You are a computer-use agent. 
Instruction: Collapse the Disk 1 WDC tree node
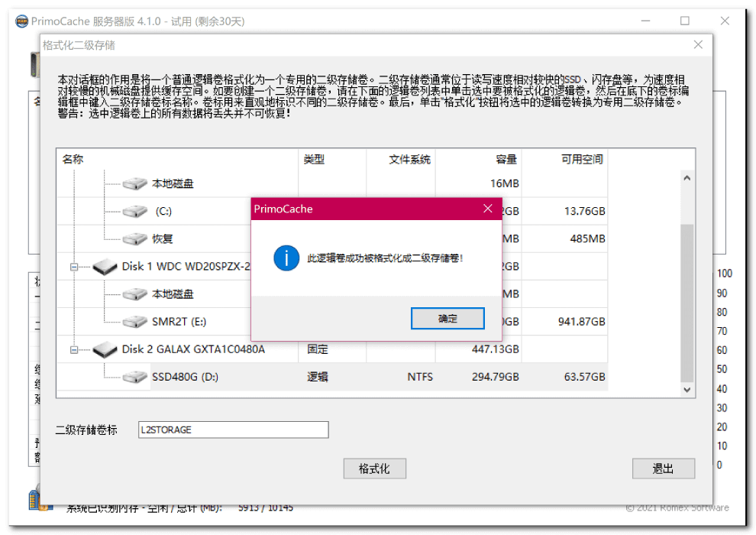[x=75, y=267]
